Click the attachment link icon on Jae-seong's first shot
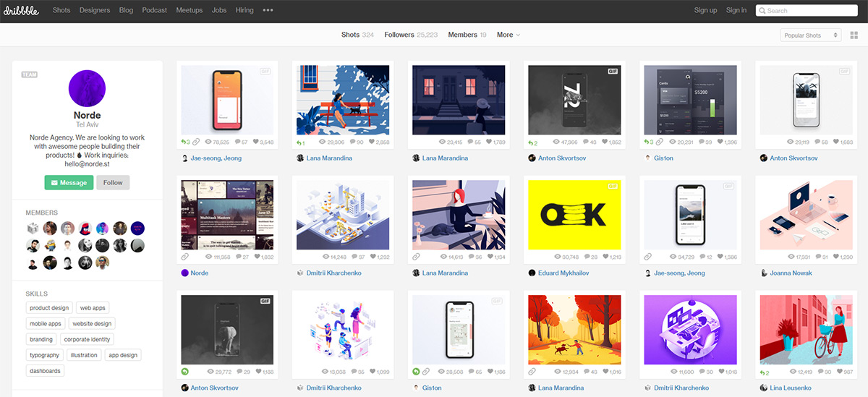The height and width of the screenshot is (397, 868). (196, 142)
